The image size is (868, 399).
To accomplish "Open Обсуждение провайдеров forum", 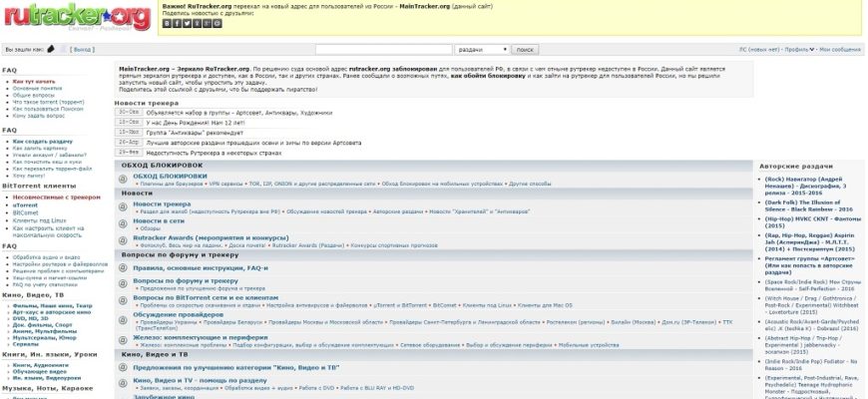I will 179,314.
